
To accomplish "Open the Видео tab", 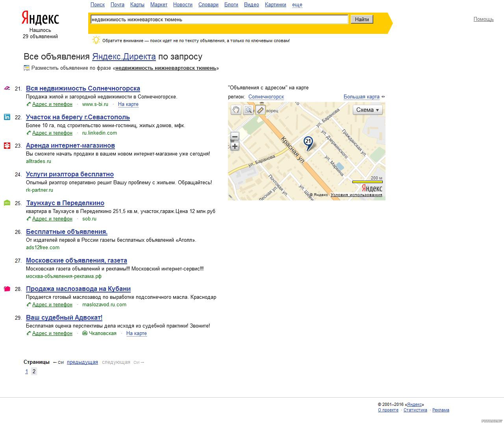I will pyautogui.click(x=252, y=5).
